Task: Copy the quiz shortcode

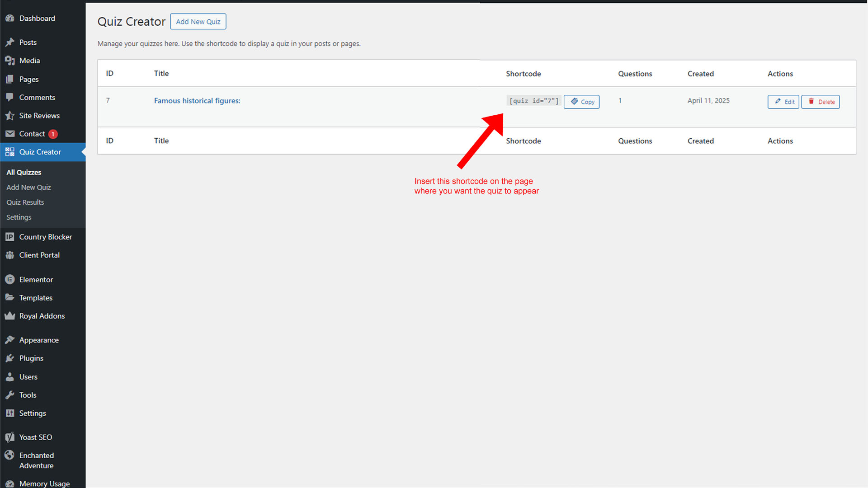Action: [582, 102]
